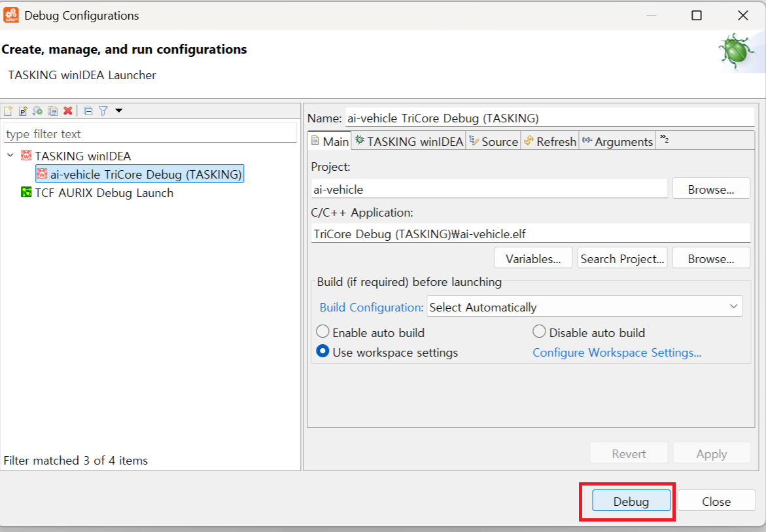
Task: Open the Build Configuration dropdown
Action: point(584,306)
